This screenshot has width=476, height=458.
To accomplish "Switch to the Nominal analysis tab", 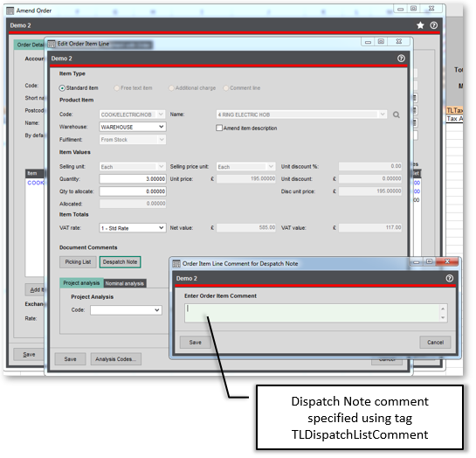I will pyautogui.click(x=125, y=283).
